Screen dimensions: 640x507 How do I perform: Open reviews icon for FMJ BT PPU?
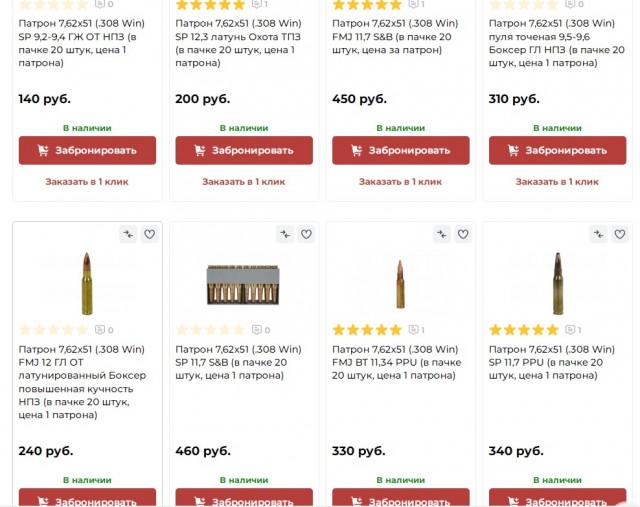point(414,329)
